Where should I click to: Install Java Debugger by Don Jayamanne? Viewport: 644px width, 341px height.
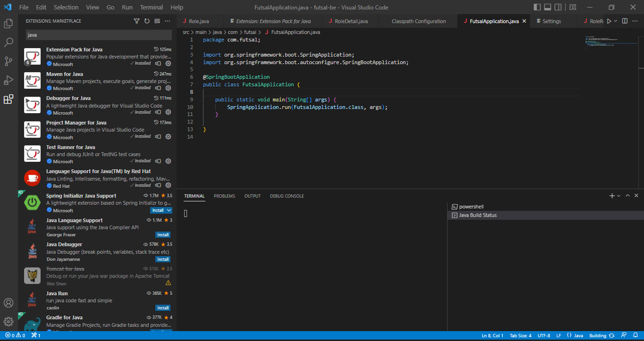(163, 259)
